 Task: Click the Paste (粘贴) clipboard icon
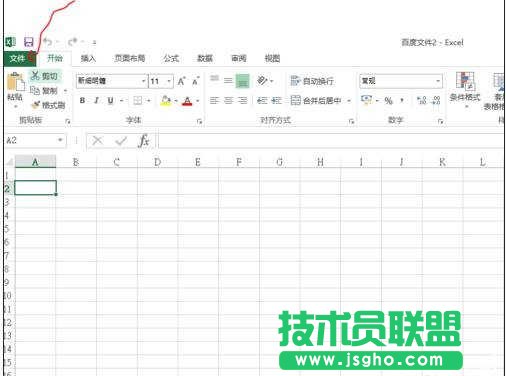pos(15,81)
